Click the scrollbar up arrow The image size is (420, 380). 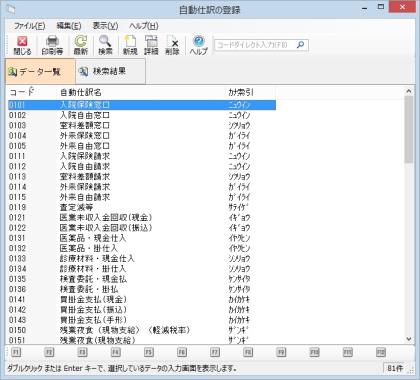[x=409, y=91]
